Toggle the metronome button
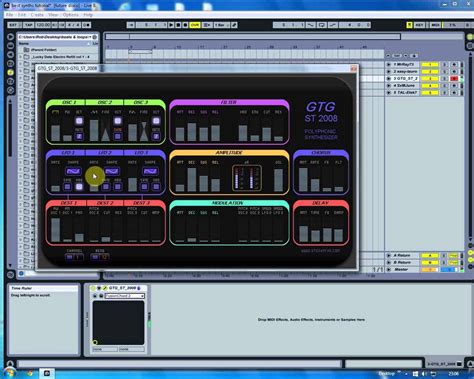474x379 pixels. pyautogui.click(x=86, y=25)
